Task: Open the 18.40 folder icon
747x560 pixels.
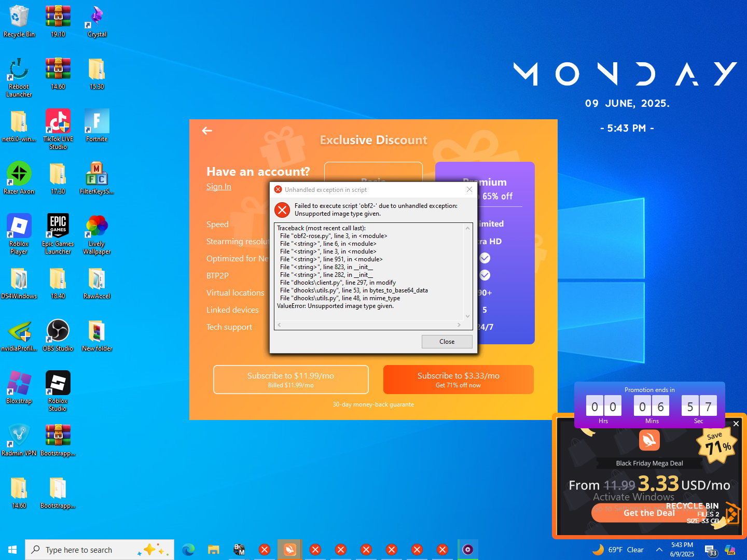Action: pos(58,283)
